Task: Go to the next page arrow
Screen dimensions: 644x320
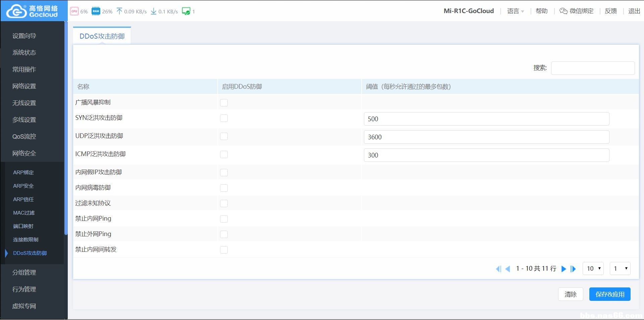Action: (x=564, y=269)
